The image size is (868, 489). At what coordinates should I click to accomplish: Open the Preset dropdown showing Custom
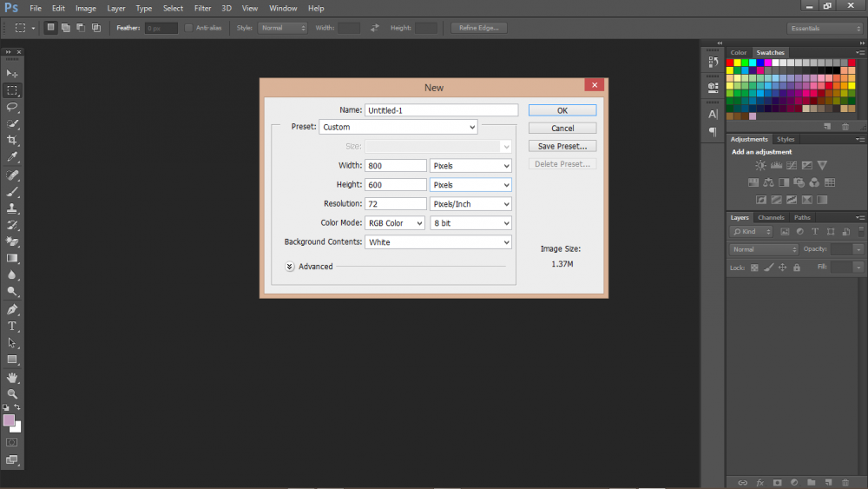[398, 127]
